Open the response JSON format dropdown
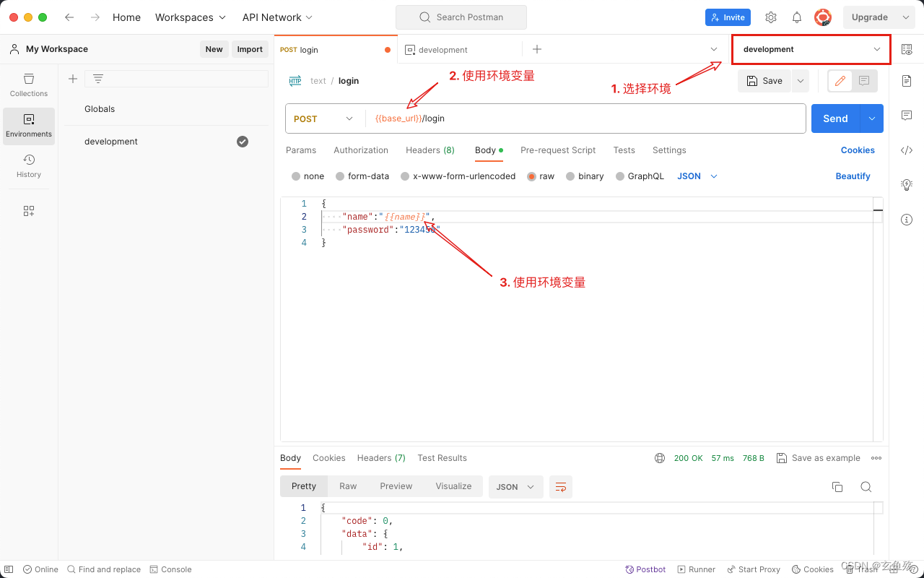 pos(516,487)
